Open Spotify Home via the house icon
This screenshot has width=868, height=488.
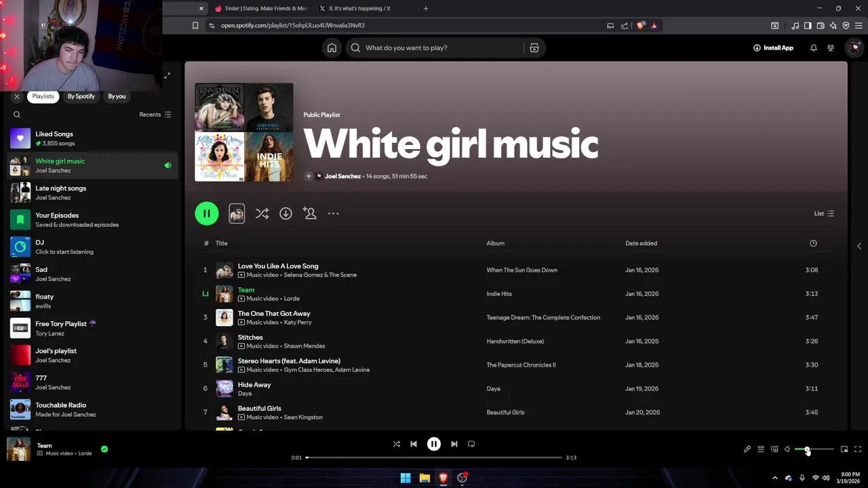coord(332,48)
